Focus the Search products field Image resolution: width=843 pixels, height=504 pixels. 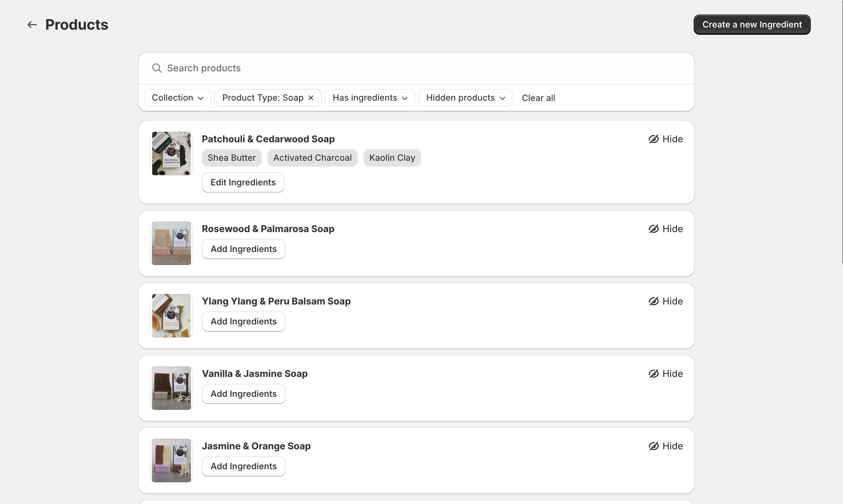417,68
